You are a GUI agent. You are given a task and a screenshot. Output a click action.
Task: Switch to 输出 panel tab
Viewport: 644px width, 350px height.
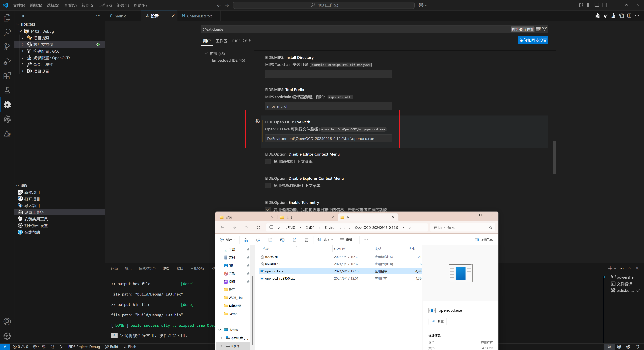pos(128,269)
